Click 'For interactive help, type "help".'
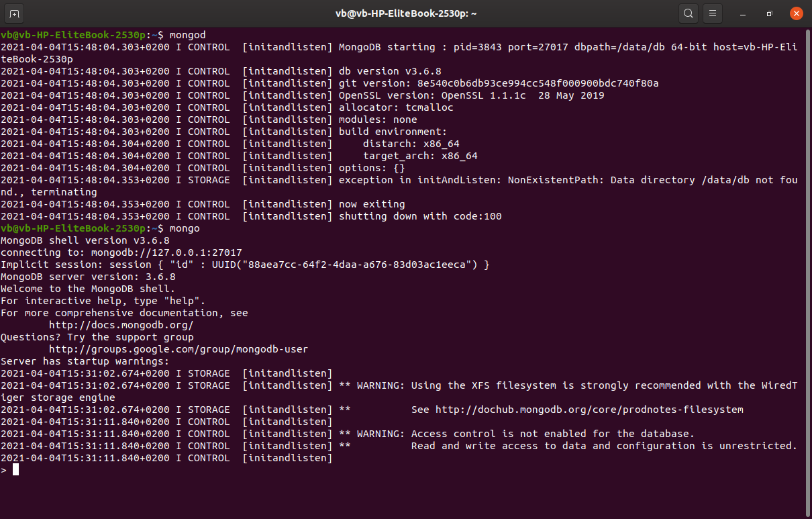The image size is (812, 519). (103, 301)
